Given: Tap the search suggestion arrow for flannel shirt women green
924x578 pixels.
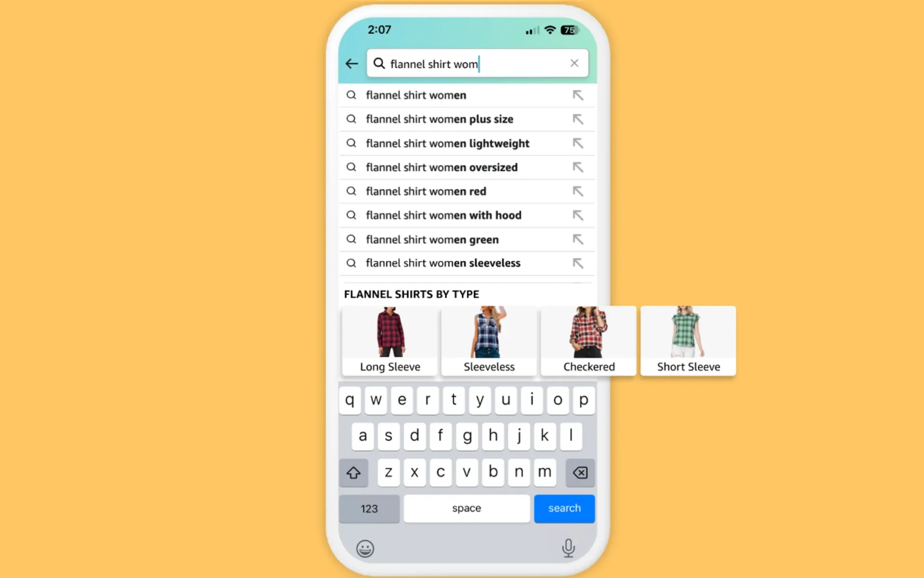Looking at the screenshot, I should [578, 239].
